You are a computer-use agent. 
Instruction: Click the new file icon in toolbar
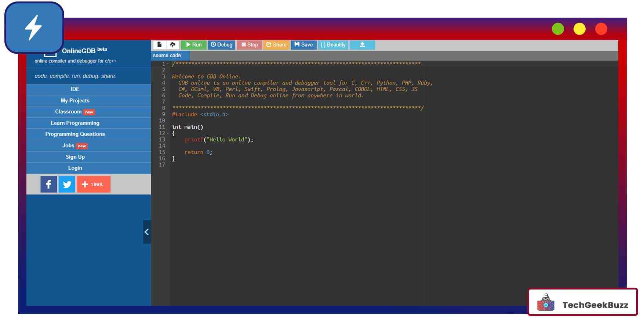[x=159, y=45]
